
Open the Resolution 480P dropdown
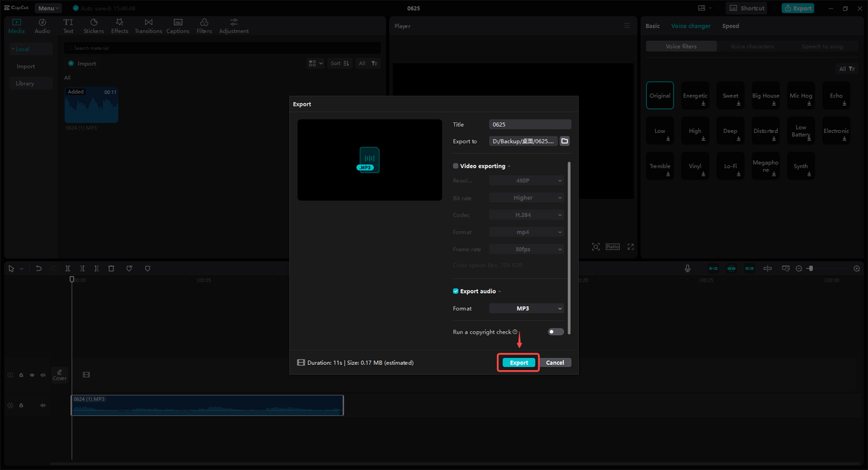point(526,180)
